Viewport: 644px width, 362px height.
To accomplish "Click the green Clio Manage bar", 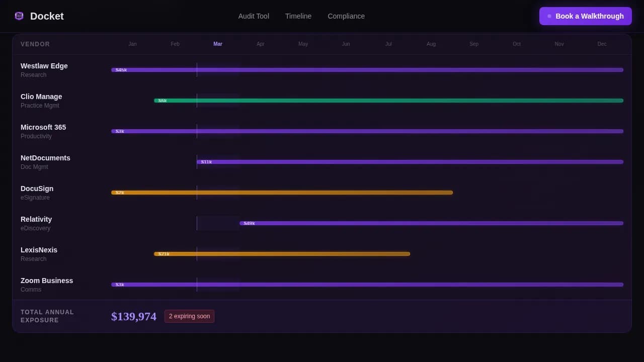I will tap(388, 101).
